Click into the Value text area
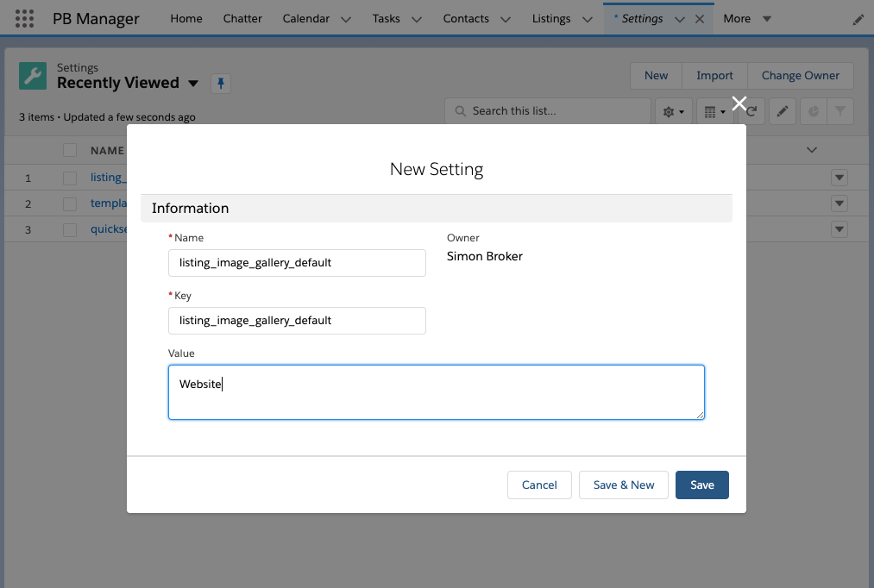Image resolution: width=874 pixels, height=588 pixels. tap(437, 392)
